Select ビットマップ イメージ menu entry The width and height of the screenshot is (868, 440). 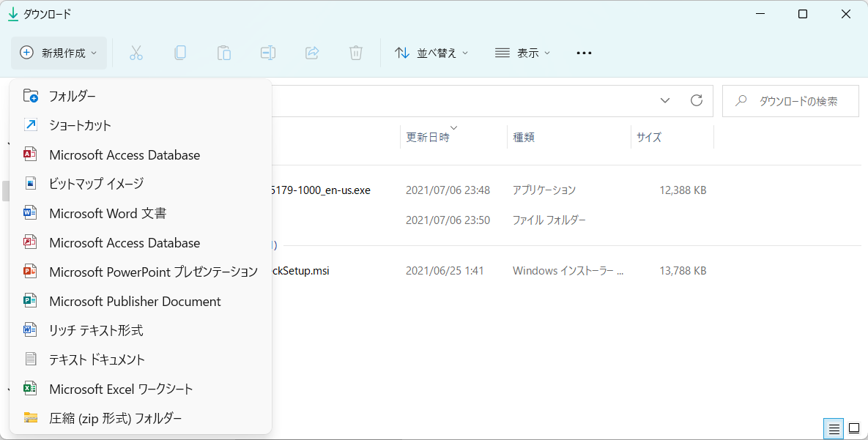tap(141, 183)
